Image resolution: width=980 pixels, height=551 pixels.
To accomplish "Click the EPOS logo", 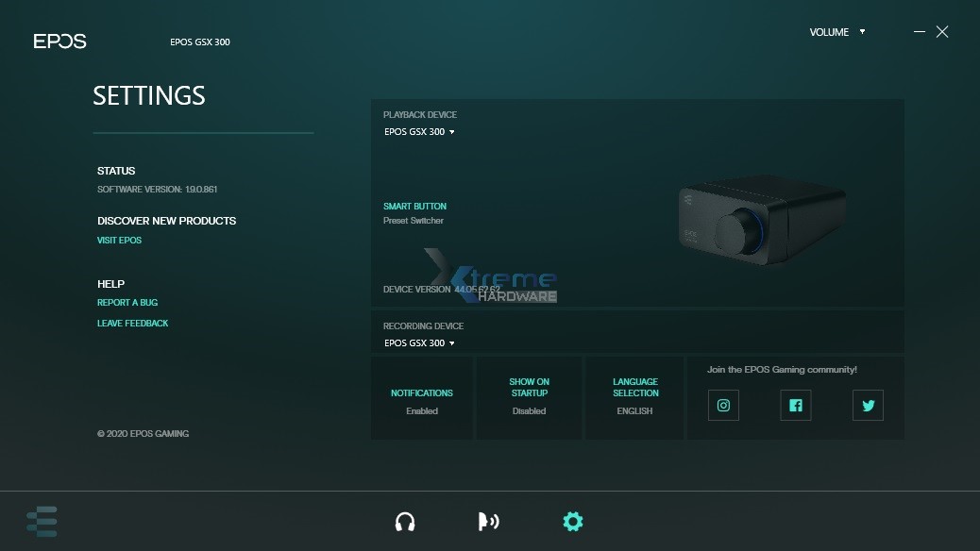I will (x=59, y=42).
